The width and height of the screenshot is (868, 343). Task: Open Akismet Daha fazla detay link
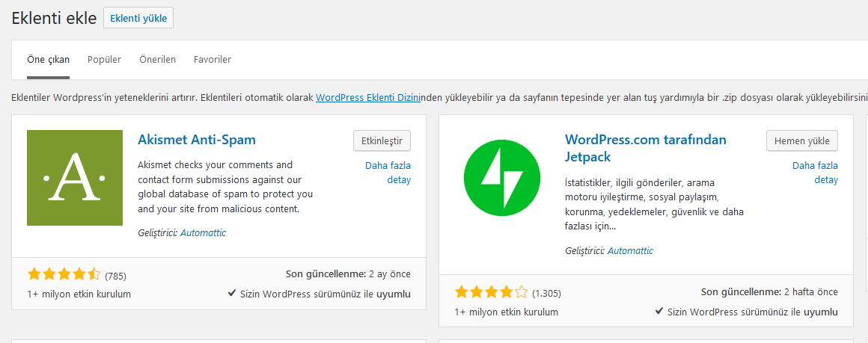pyautogui.click(x=388, y=173)
